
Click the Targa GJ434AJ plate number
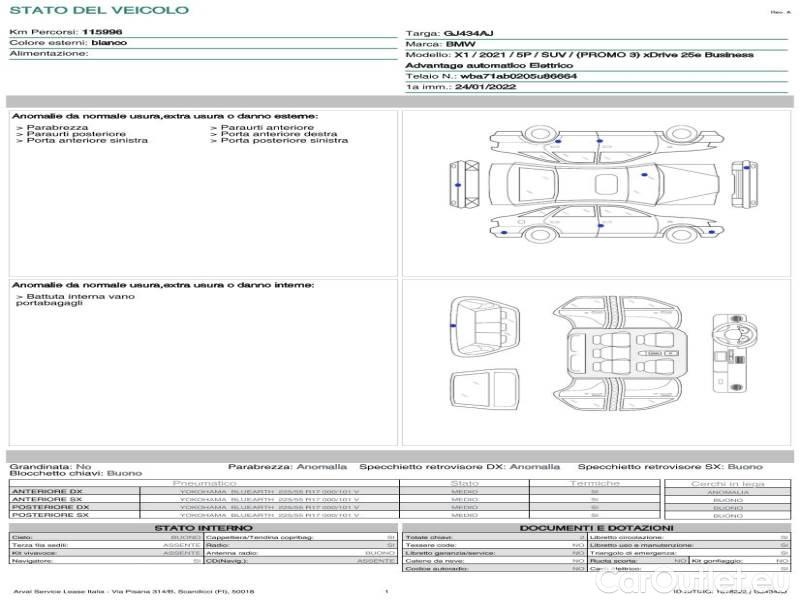click(463, 33)
